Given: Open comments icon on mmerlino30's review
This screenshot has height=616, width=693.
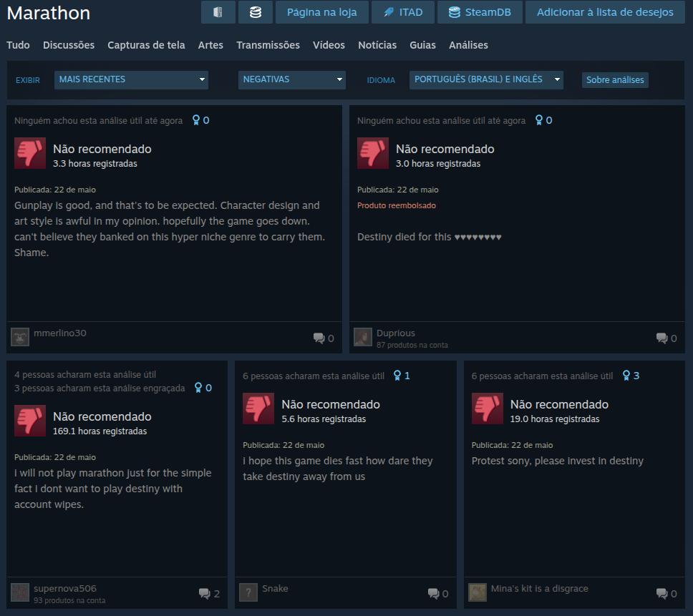Looking at the screenshot, I should coord(319,338).
